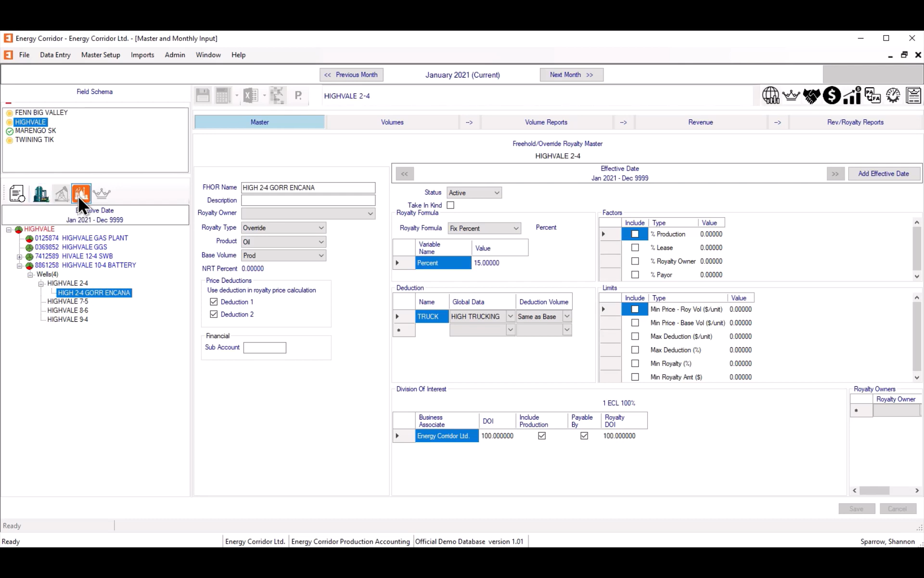Click the floppy disk save icon

203,95
